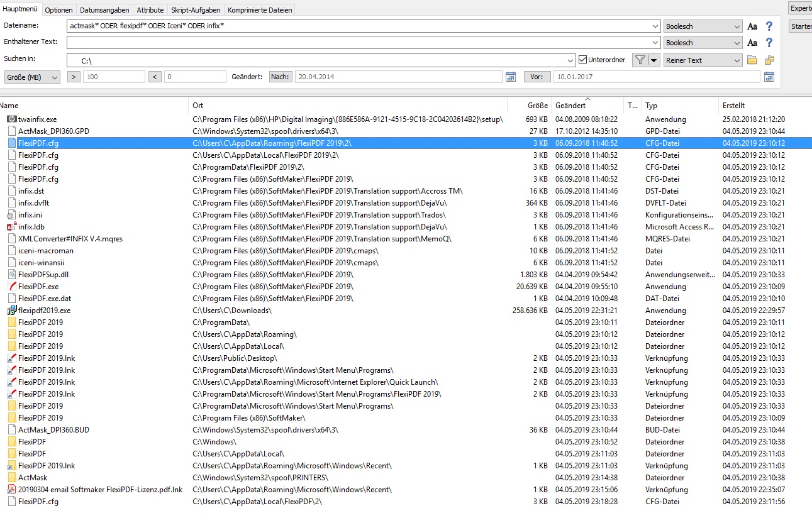Click the Experte button
This screenshot has width=812, height=518.
pyautogui.click(x=800, y=8)
